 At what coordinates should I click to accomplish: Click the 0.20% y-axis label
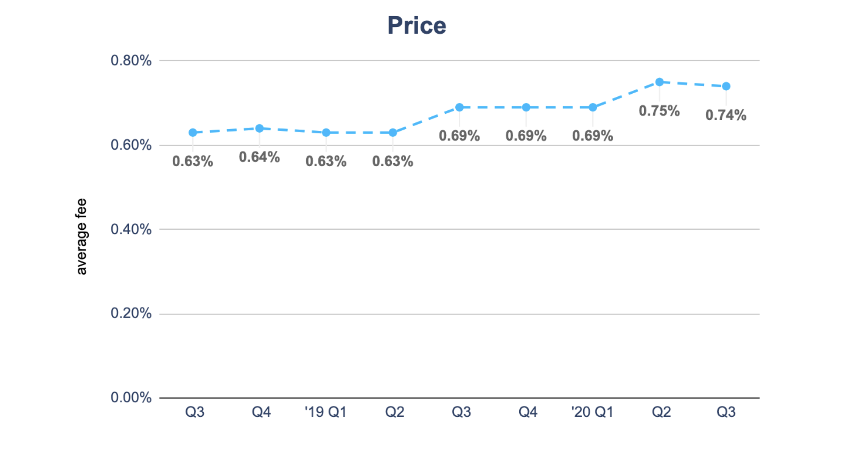coord(131,313)
